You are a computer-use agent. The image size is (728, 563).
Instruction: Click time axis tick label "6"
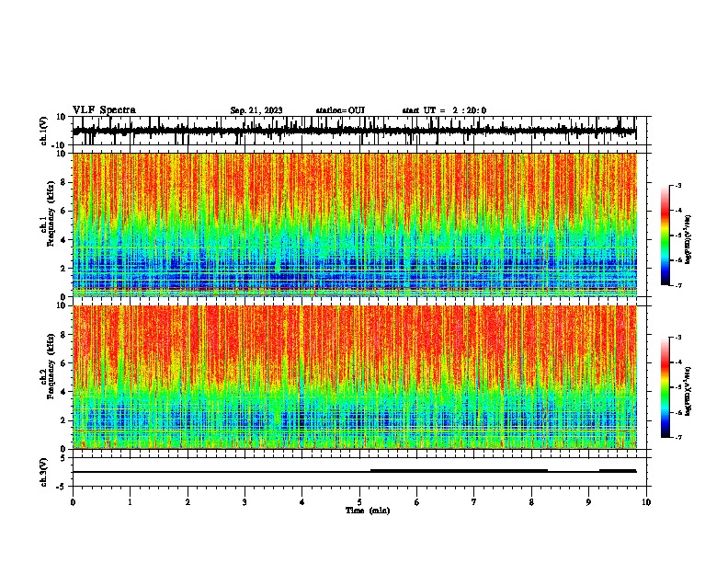(417, 502)
